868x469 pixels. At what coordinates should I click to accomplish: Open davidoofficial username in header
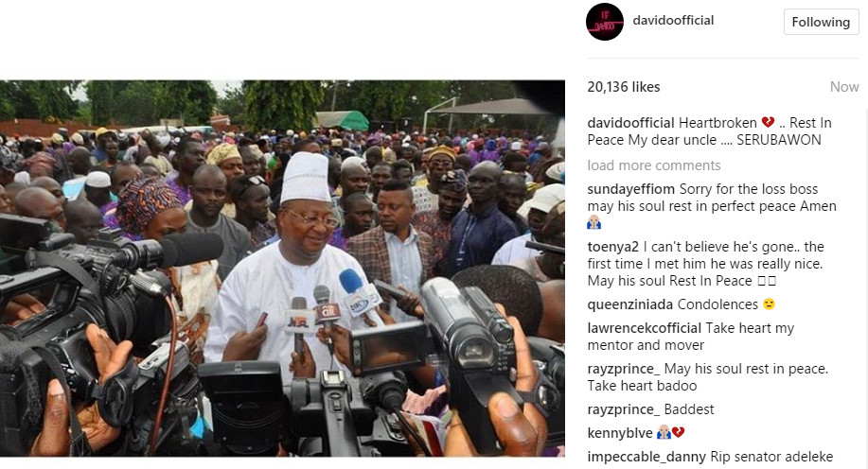coord(673,21)
